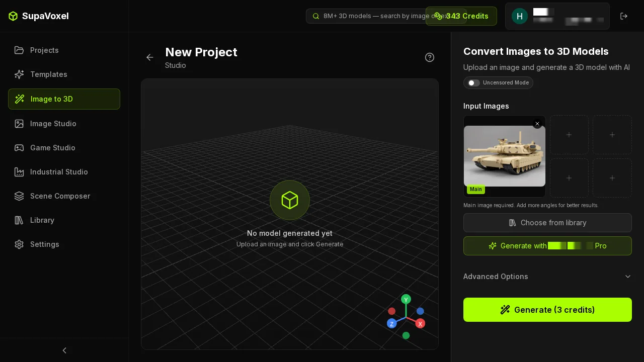Click the SupaVoxel cube logo icon
The image size is (644, 362).
(13, 16)
